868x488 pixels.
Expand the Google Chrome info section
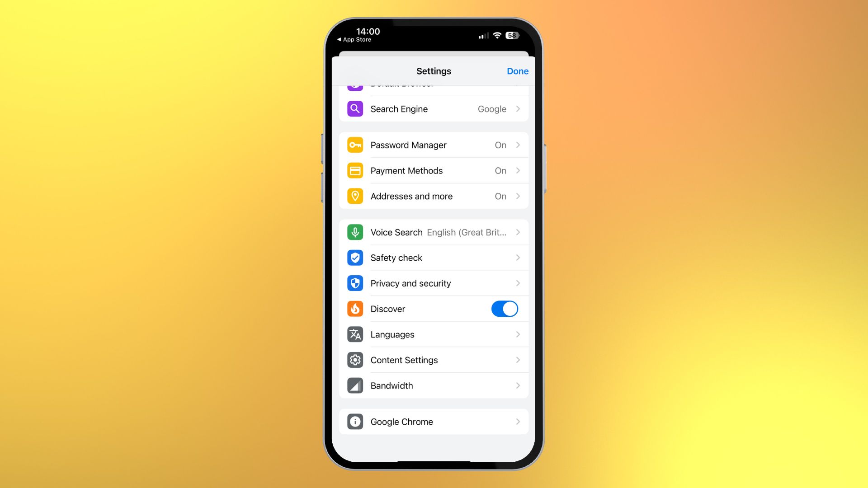point(434,421)
